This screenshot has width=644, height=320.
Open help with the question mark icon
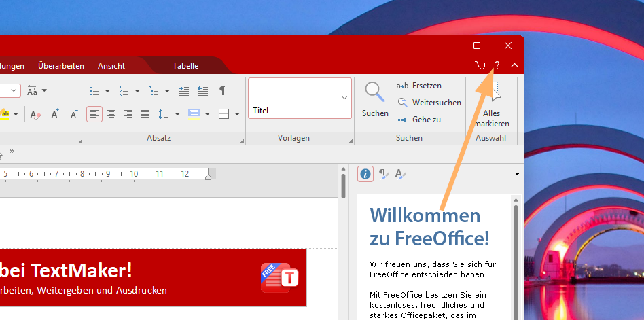coord(497,65)
